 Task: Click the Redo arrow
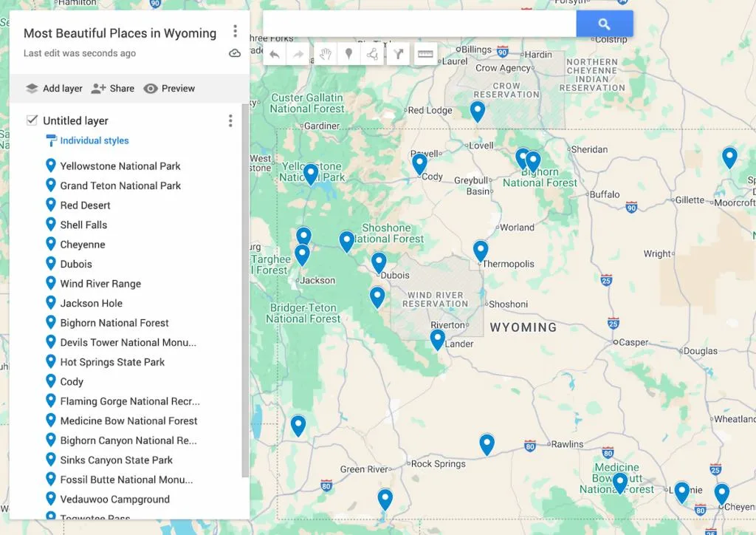click(298, 54)
